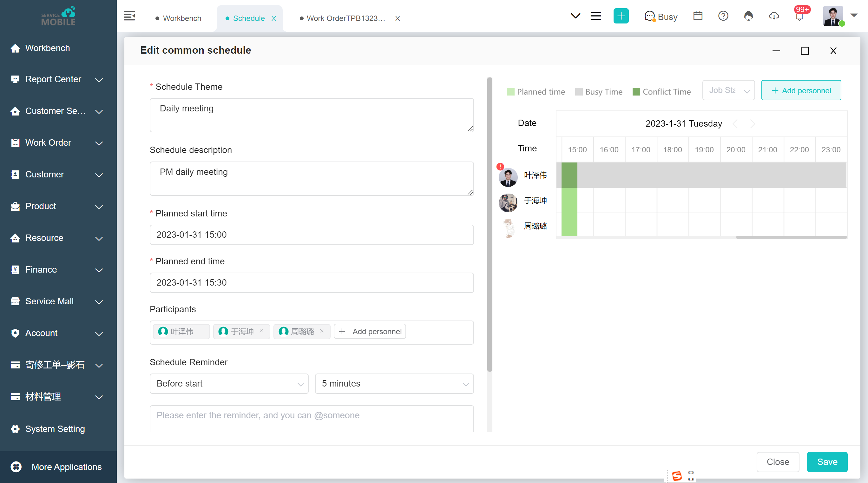Close the Schedule tab
The image size is (868, 483).
[x=274, y=18]
